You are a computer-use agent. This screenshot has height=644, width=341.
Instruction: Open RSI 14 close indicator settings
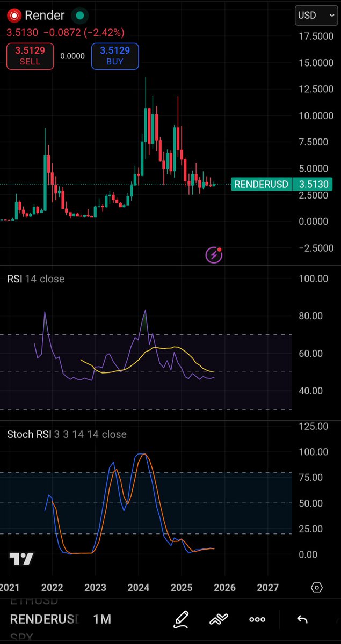(35, 279)
